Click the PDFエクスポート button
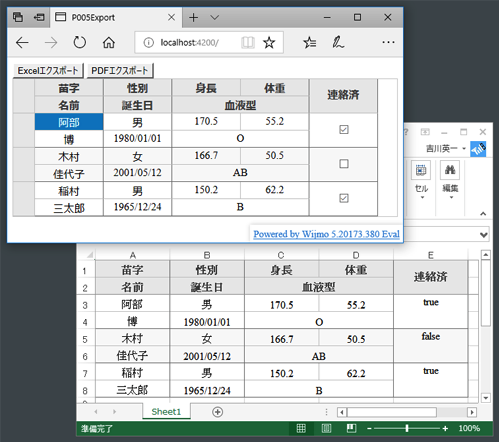This screenshot has width=499, height=442. (x=120, y=71)
